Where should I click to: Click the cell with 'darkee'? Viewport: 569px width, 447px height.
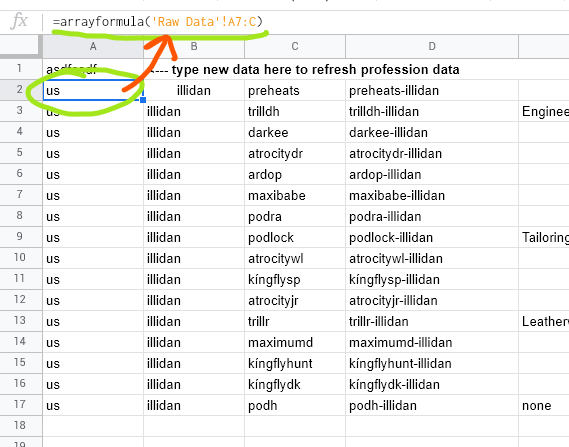point(295,132)
